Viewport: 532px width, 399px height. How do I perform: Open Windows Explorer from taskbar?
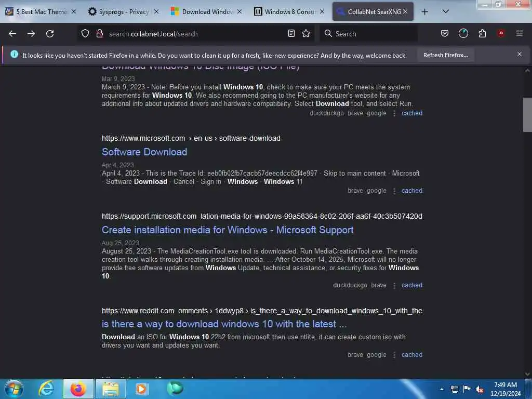(x=111, y=389)
